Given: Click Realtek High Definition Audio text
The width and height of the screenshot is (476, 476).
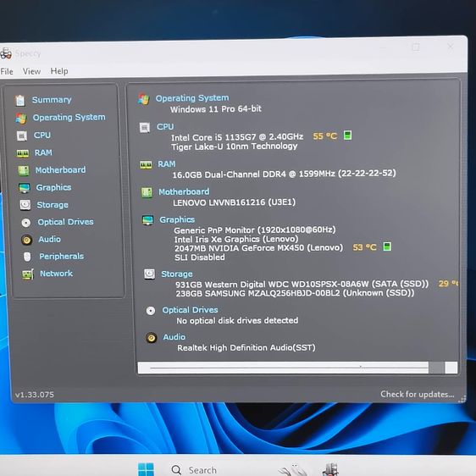Looking at the screenshot, I should (246, 348).
